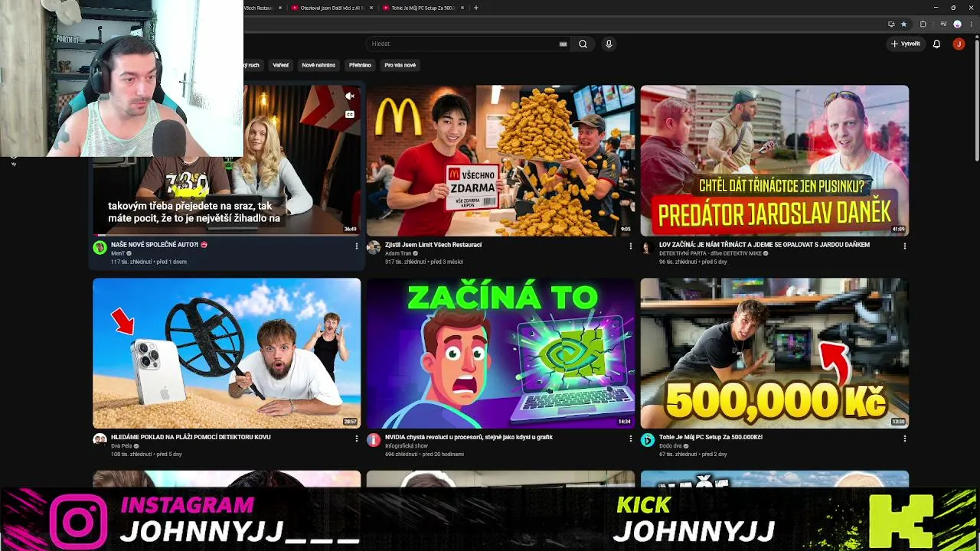Select the 'Přehráno' filter chip
The image size is (980, 551).
[x=360, y=65]
